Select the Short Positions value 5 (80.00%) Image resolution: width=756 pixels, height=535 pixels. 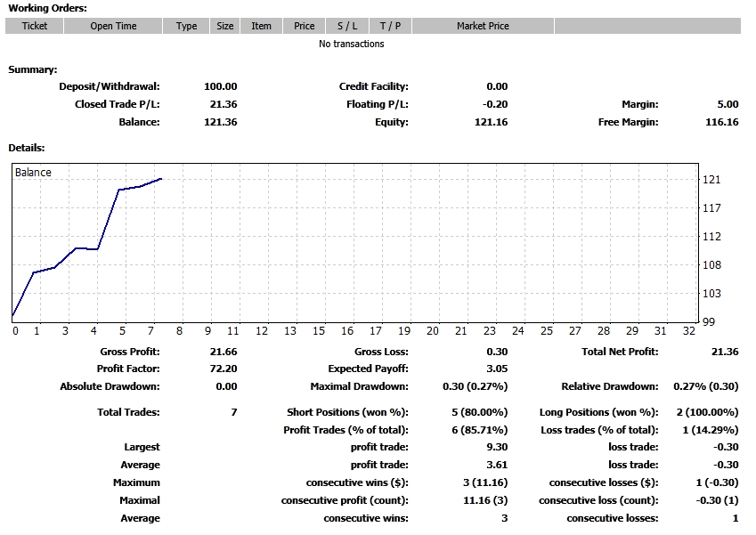coord(479,412)
